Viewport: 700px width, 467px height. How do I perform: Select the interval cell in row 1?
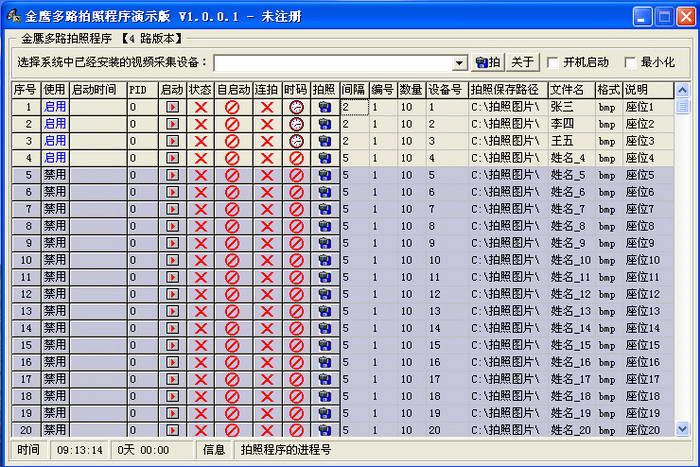[354, 107]
